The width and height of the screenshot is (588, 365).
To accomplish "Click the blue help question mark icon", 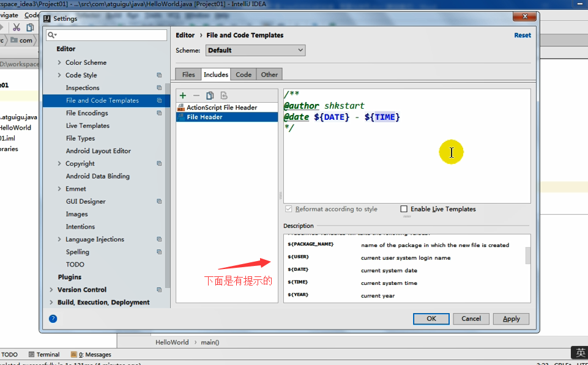I will click(53, 319).
